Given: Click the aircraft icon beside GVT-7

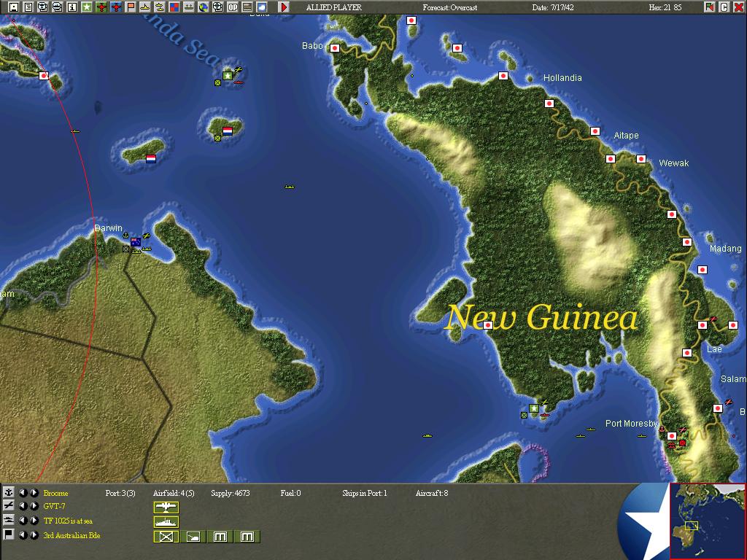Looking at the screenshot, I should click(x=9, y=506).
